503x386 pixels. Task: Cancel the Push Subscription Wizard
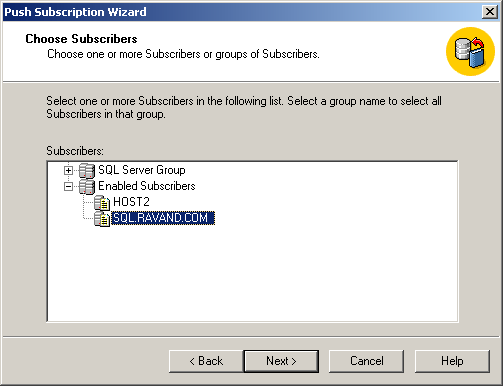click(x=366, y=361)
